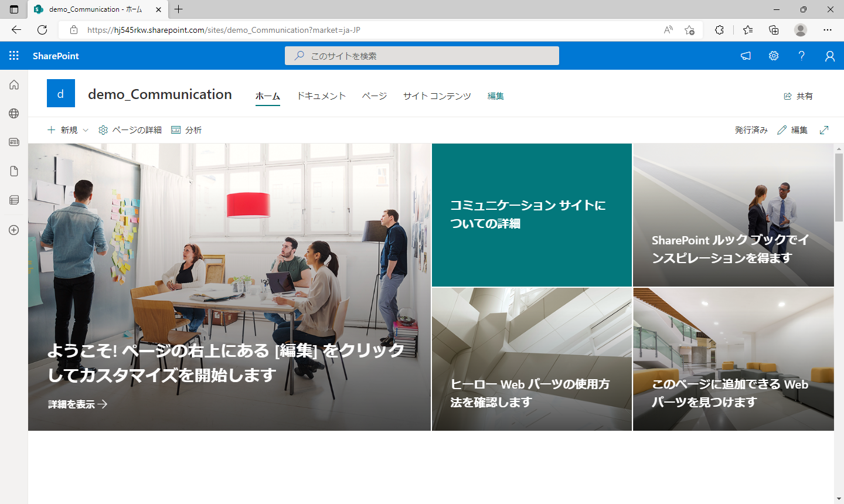This screenshot has width=844, height=504.
Task: Click the Create plus icon in sidebar
Action: tap(14, 230)
